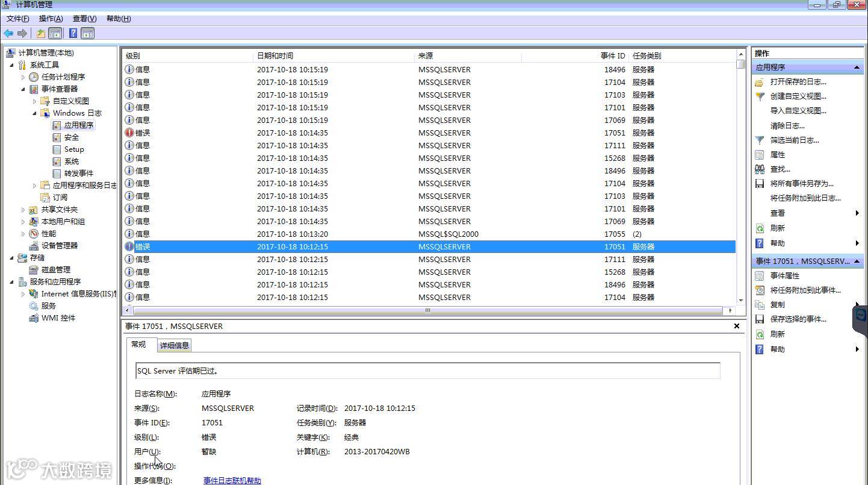
Task: Click the event list vertical scrollbar down arrow
Action: pyautogui.click(x=741, y=301)
